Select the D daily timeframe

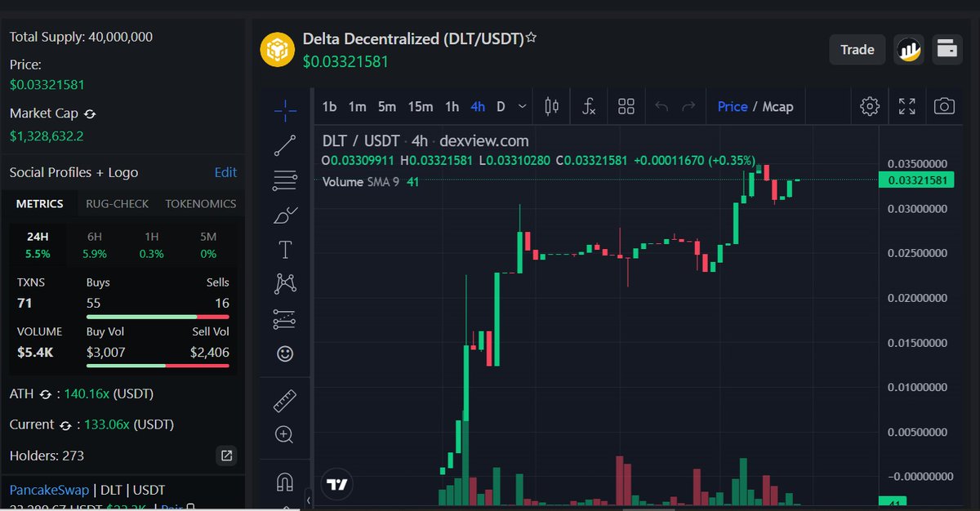pyautogui.click(x=501, y=106)
